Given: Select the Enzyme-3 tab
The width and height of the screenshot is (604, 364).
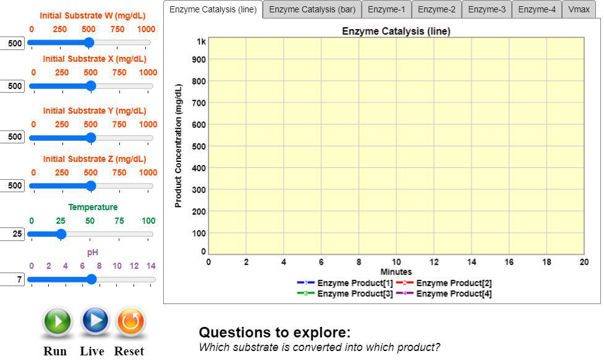Looking at the screenshot, I should (x=487, y=9).
